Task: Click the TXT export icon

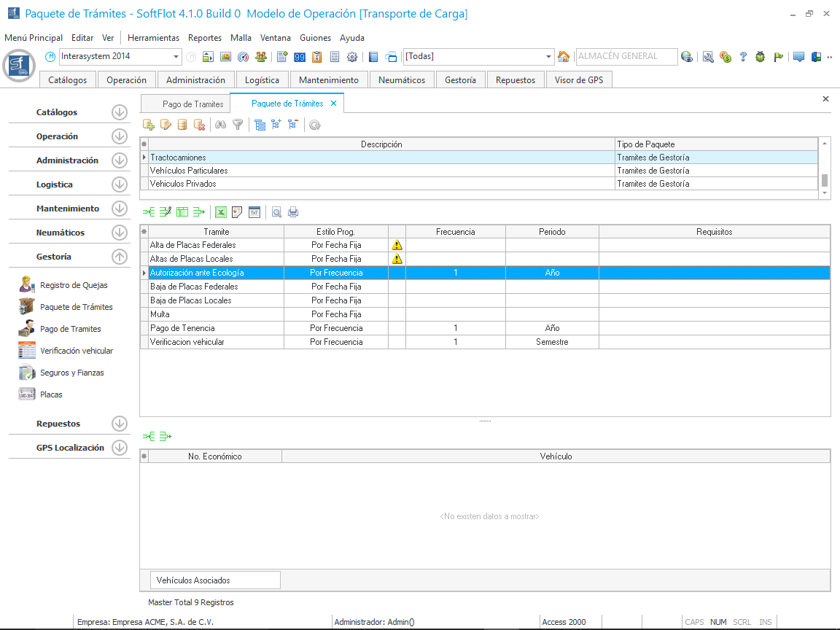Action: point(254,212)
